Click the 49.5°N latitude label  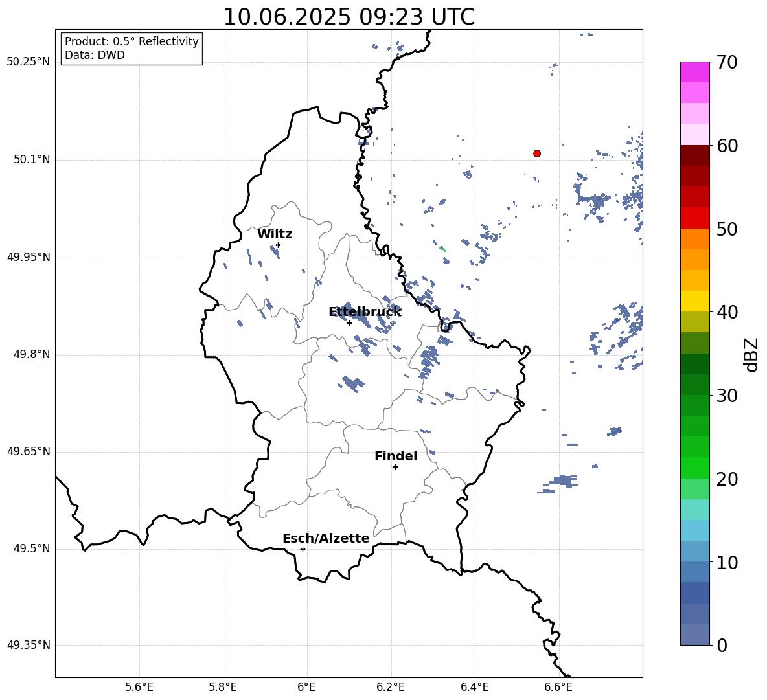tap(32, 548)
